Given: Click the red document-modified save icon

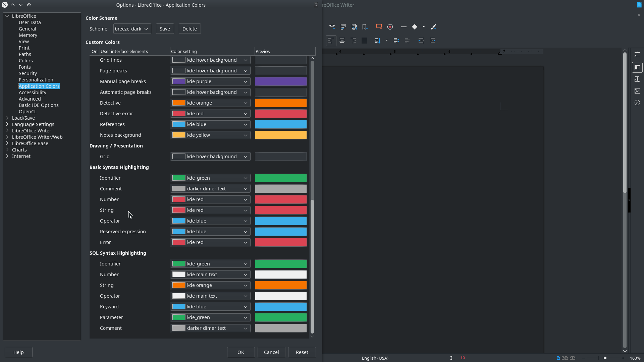Looking at the screenshot, I should point(463,358).
